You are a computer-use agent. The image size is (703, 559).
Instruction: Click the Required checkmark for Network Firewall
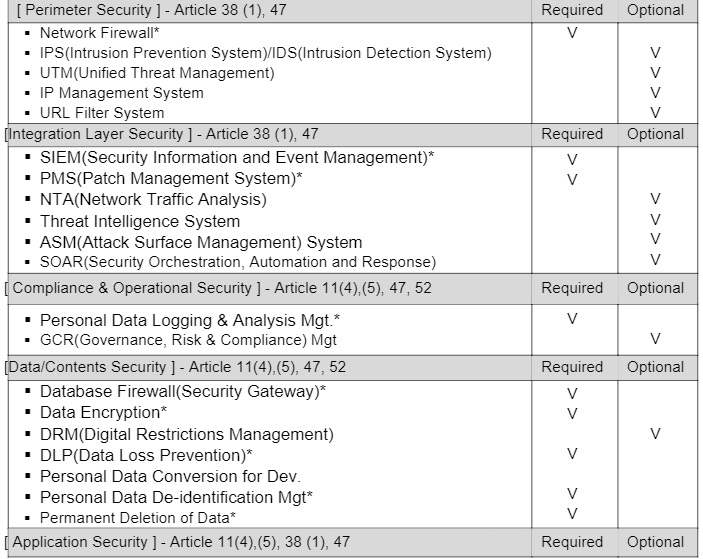pyautogui.click(x=572, y=33)
